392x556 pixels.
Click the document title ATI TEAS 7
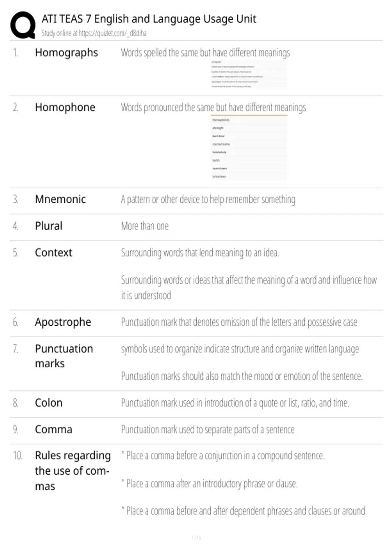pyautogui.click(x=149, y=19)
